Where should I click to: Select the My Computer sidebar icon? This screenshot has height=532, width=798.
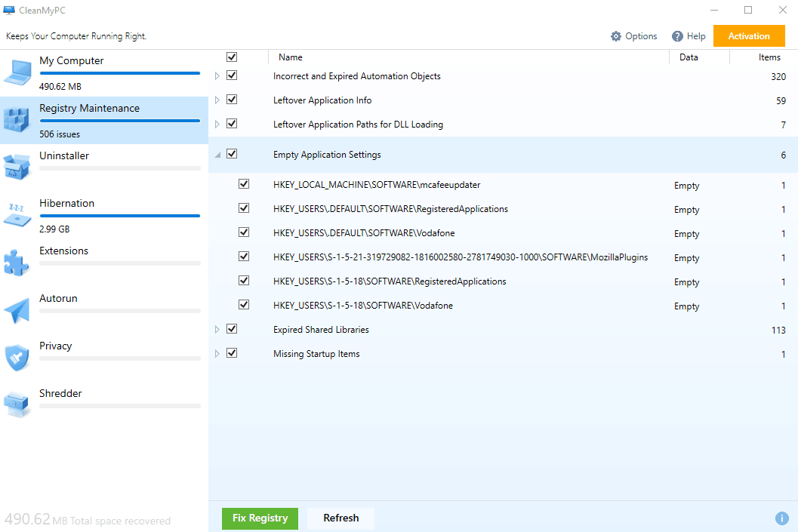(17, 71)
